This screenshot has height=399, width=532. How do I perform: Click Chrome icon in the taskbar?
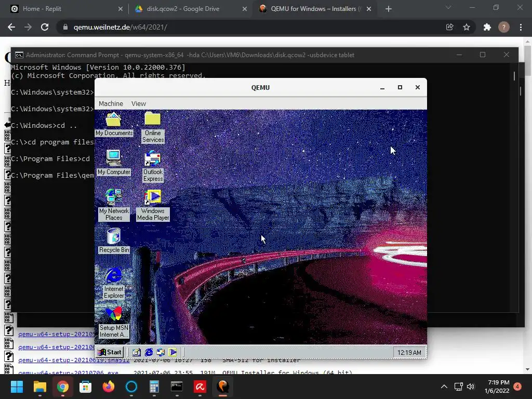coord(62,387)
